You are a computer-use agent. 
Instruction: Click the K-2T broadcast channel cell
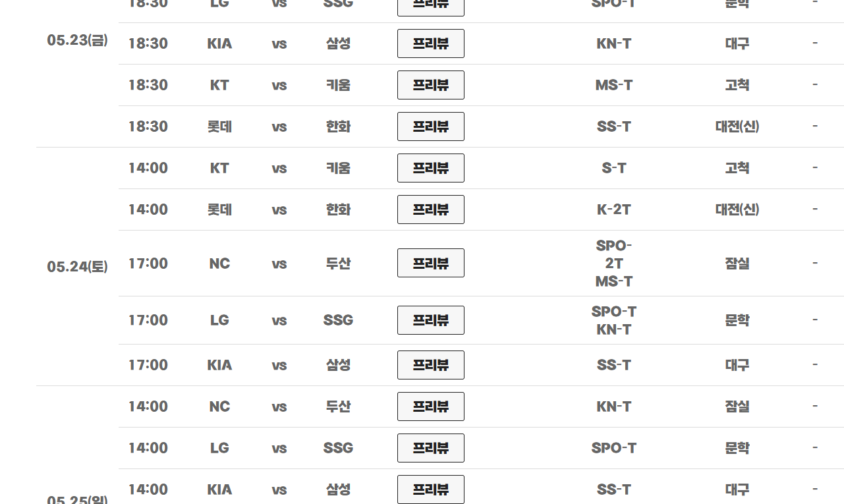pyautogui.click(x=614, y=210)
